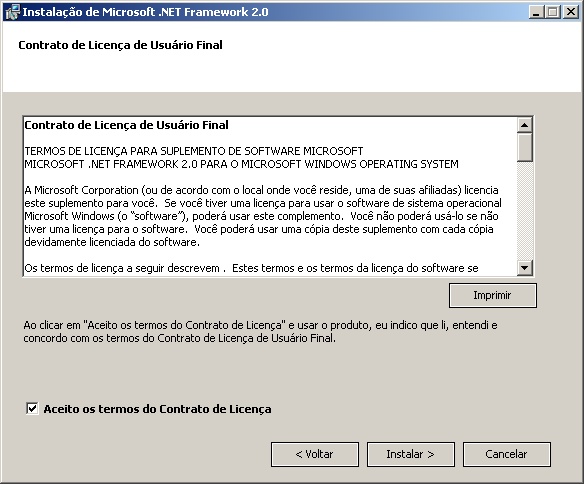
Task: Click the line beginning 'A Microsoft Corporation (ou de acordo'
Action: point(261,190)
